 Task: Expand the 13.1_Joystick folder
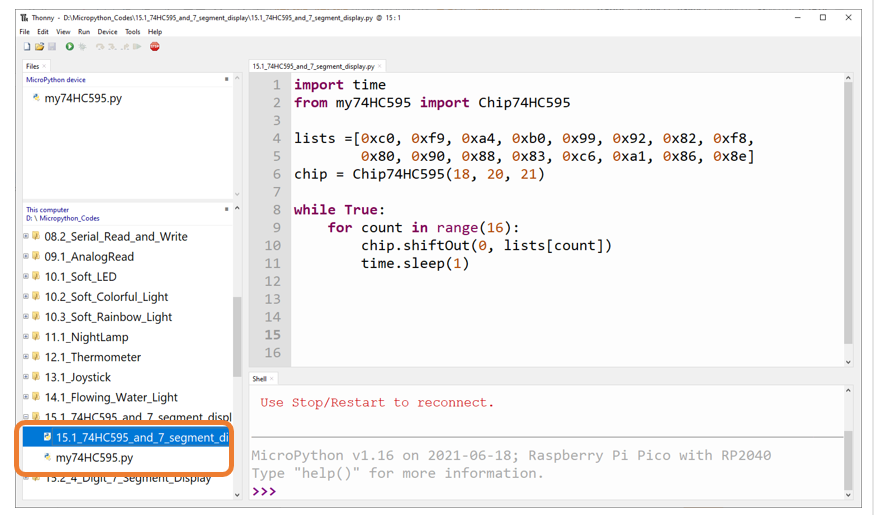(x=26, y=377)
